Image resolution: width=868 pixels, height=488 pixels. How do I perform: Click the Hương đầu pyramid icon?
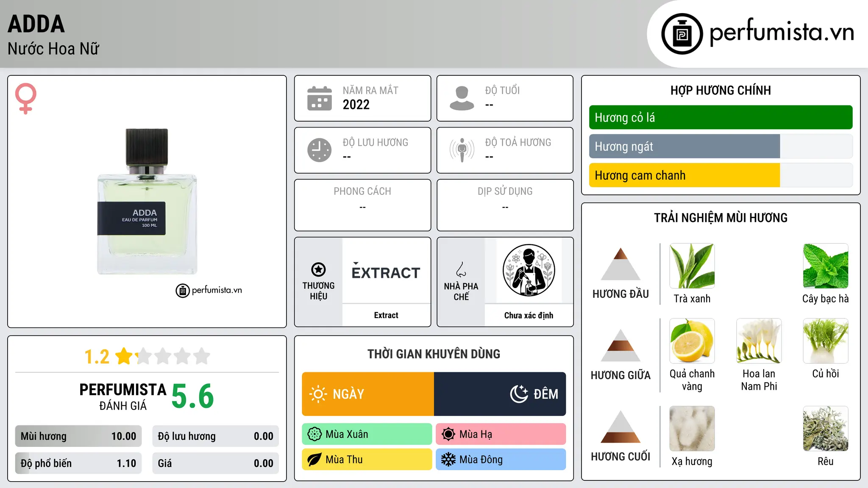tap(620, 264)
